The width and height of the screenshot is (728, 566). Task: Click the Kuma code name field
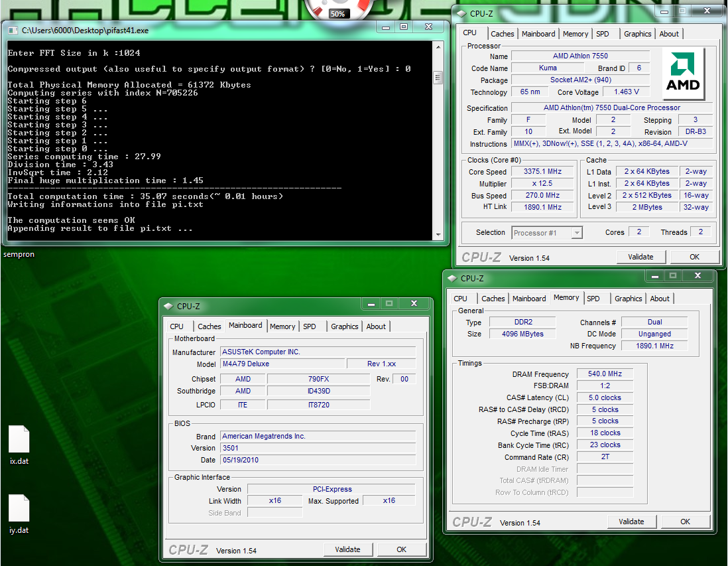[x=548, y=68]
